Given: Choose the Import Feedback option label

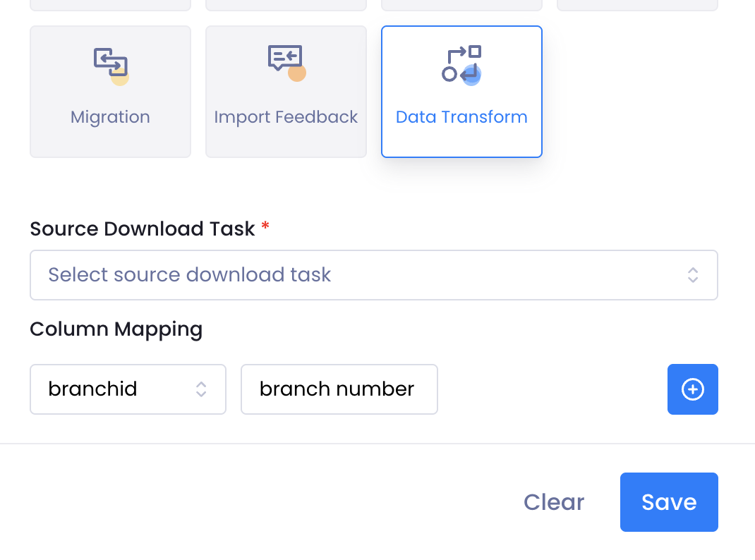Looking at the screenshot, I should pos(286,117).
